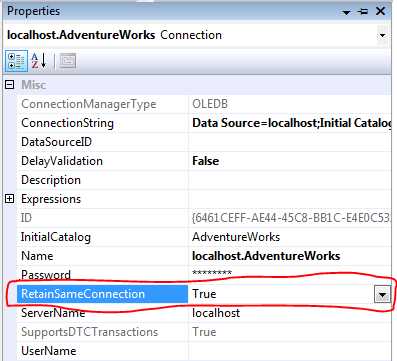This screenshot has height=361, width=397.
Task: Open the Property Pages button
Action: [x=68, y=61]
